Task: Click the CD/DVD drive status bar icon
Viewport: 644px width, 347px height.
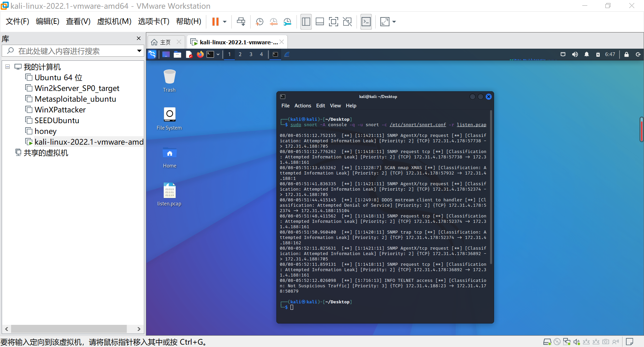Action: click(x=557, y=342)
